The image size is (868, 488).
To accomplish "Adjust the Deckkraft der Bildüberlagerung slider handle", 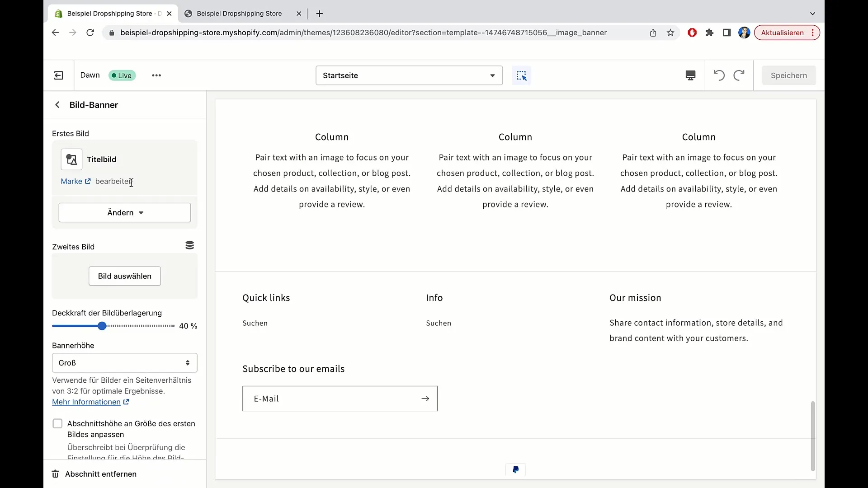I will [102, 326].
